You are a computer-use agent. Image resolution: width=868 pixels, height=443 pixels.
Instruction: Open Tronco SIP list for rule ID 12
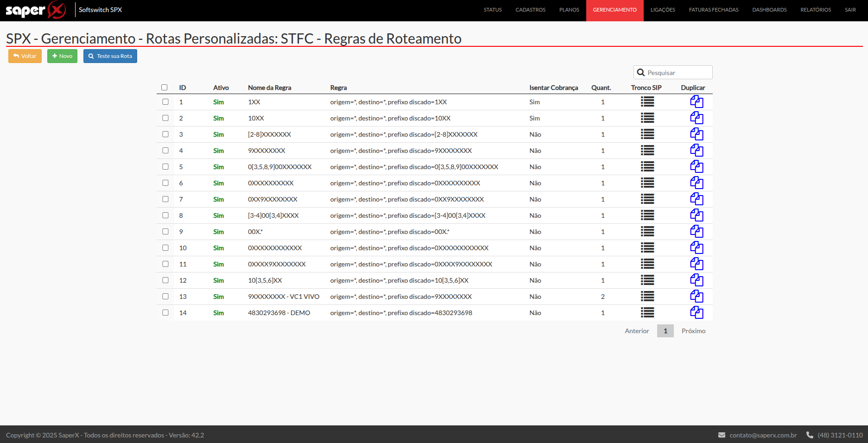(x=647, y=280)
